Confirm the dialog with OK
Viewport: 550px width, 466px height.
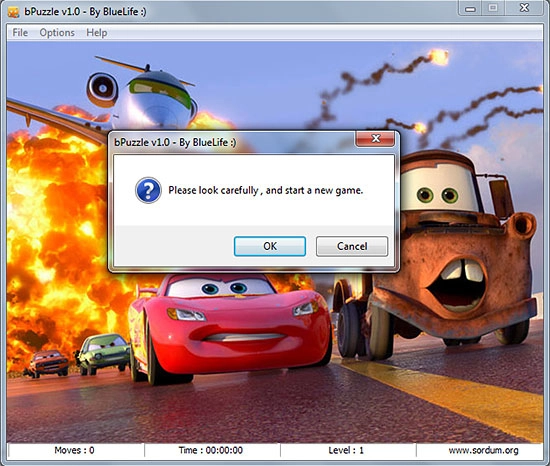pos(270,246)
